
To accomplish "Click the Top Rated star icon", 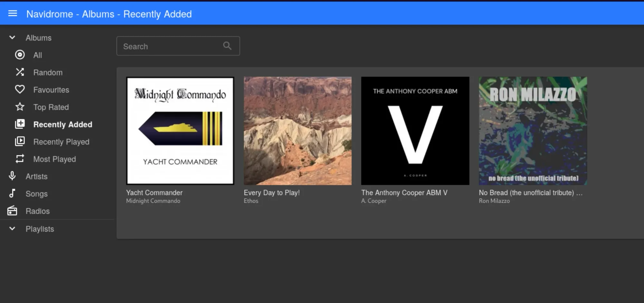I will click(x=20, y=107).
